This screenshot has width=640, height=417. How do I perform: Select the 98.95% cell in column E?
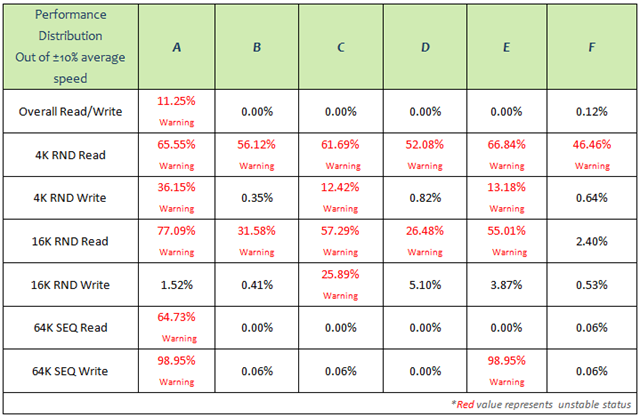pos(507,371)
